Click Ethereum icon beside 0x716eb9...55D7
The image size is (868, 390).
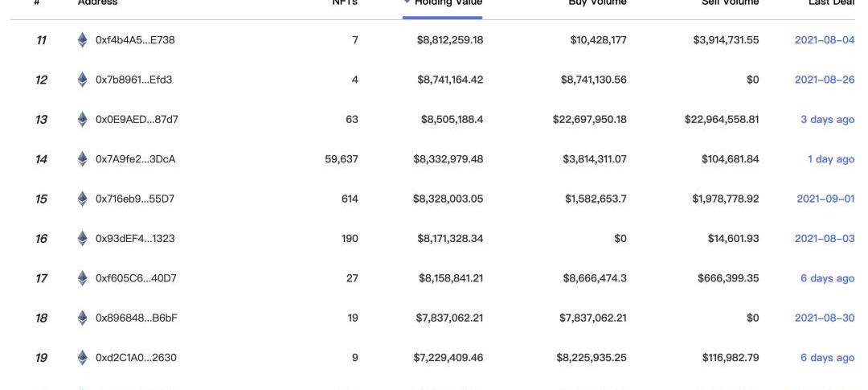[x=83, y=199]
